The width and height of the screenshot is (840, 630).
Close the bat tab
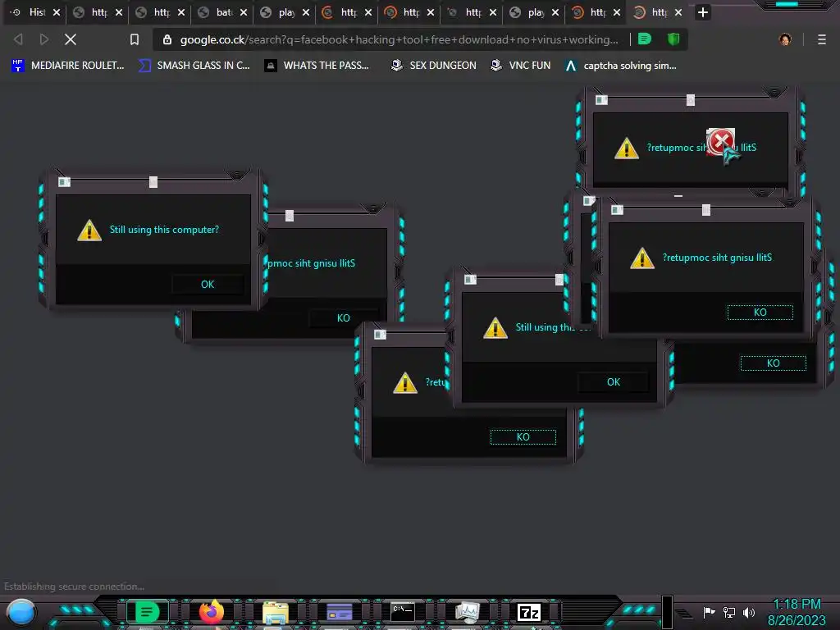(x=244, y=12)
